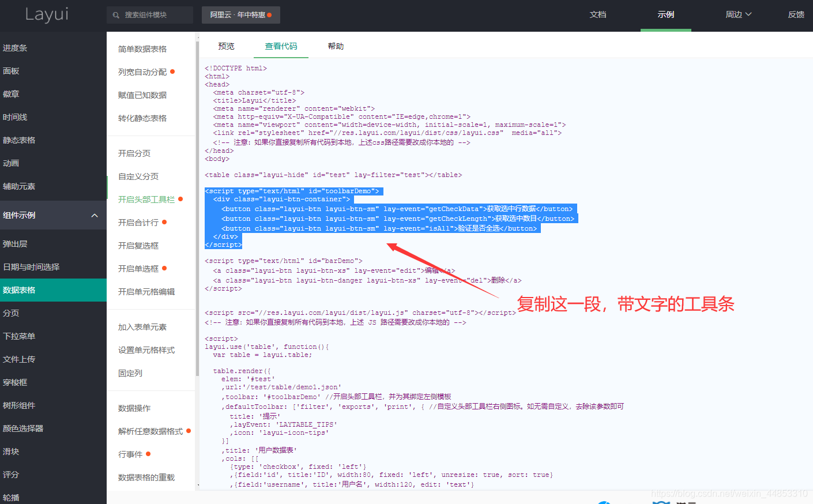Open the 简单数据表格 example
Image resolution: width=813 pixels, height=504 pixels.
142,49
